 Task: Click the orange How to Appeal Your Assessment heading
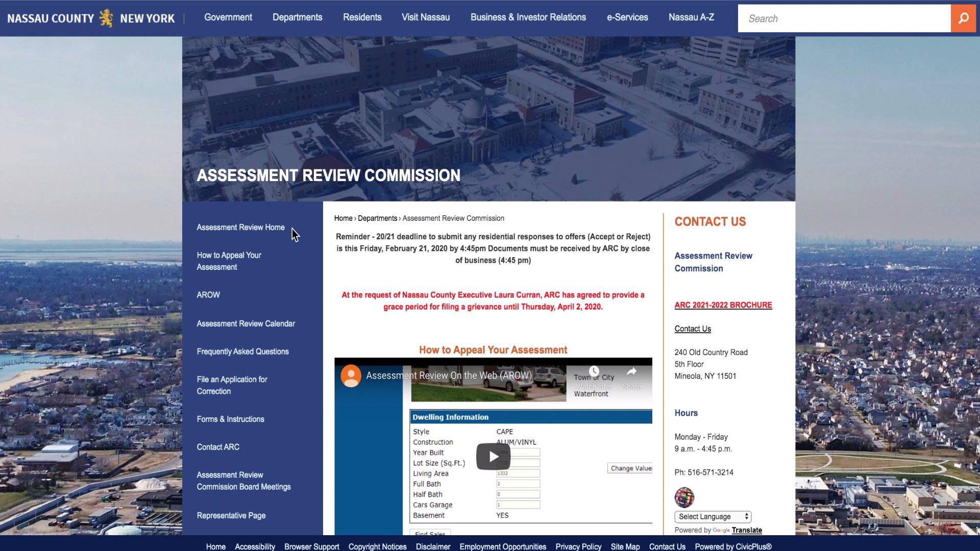493,350
